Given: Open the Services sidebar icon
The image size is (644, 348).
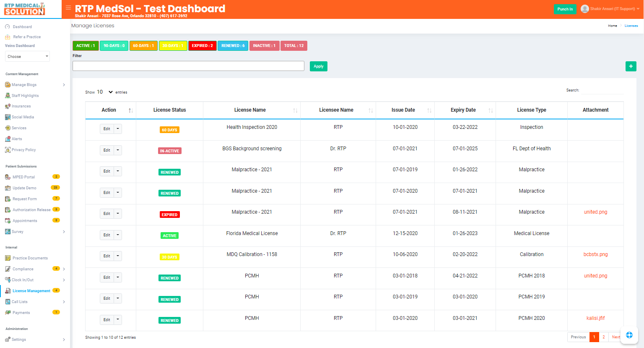Looking at the screenshot, I should pyautogui.click(x=8, y=128).
